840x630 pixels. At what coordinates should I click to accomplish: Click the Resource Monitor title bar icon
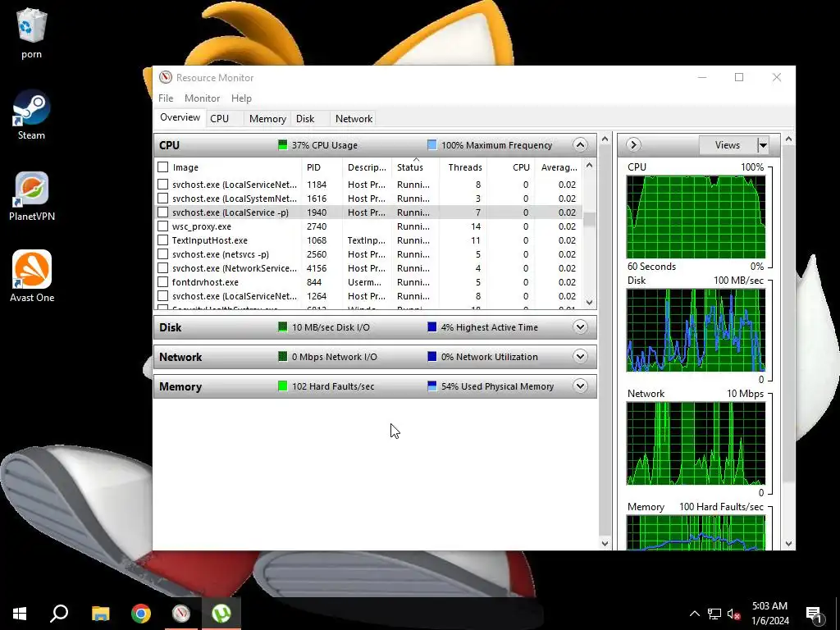[166, 78]
